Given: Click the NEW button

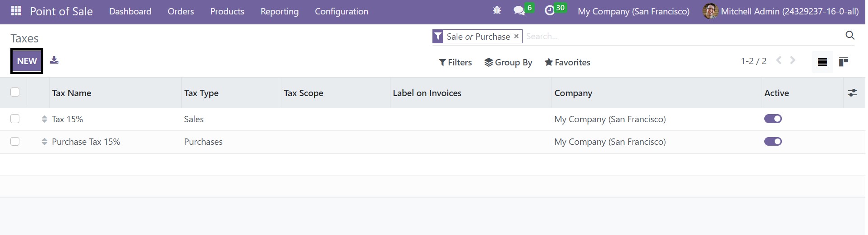Looking at the screenshot, I should [x=27, y=61].
